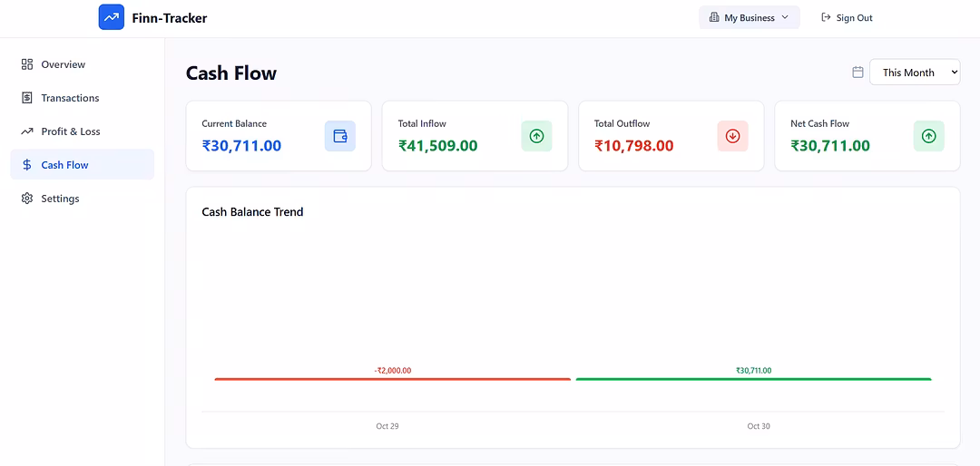The height and width of the screenshot is (466, 980).
Task: Open the This Month period dropdown
Action: pyautogui.click(x=914, y=73)
